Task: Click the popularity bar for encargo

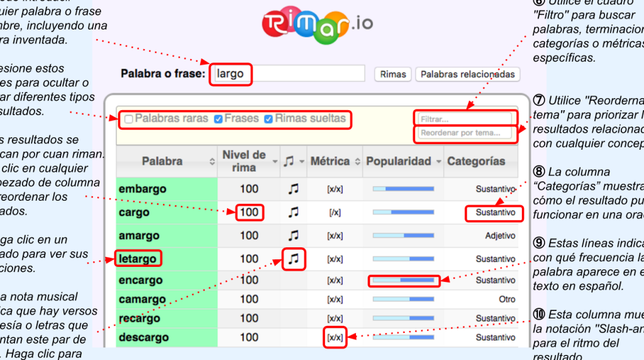Action: [403, 280]
